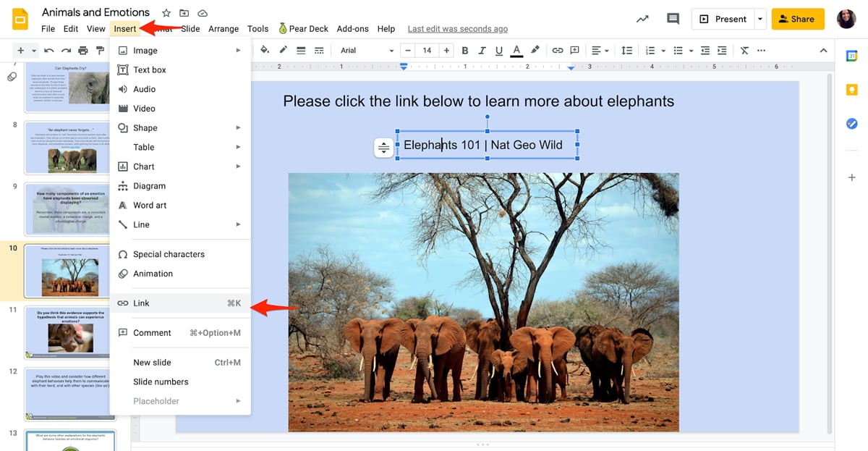Viewport: 868px width, 451px height.
Task: Collapse the toolbar with the up chevron
Action: 823,51
